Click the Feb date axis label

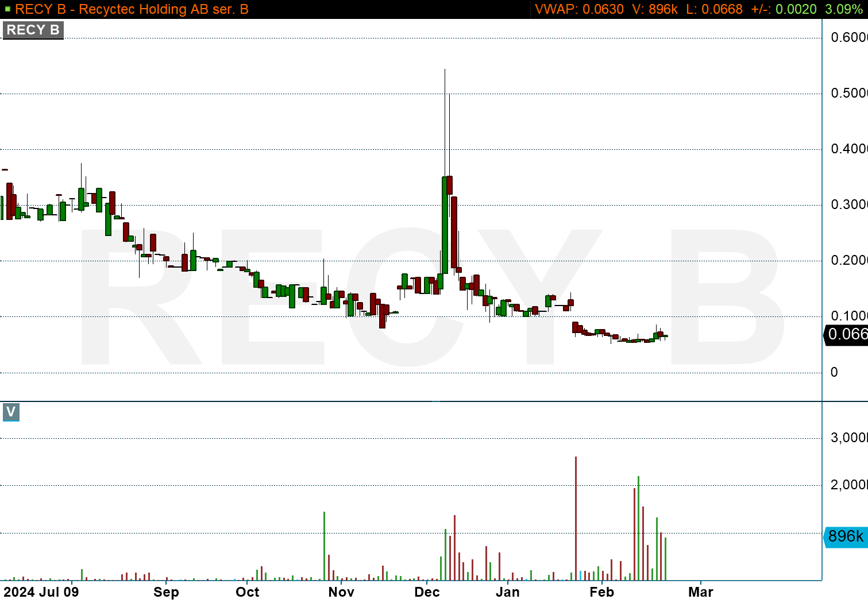pos(601,592)
